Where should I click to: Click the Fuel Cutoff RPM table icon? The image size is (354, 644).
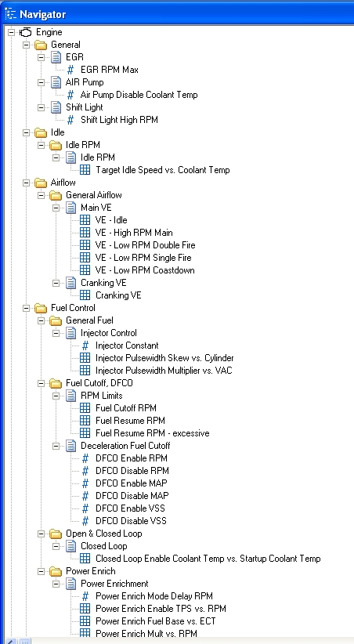point(85,408)
